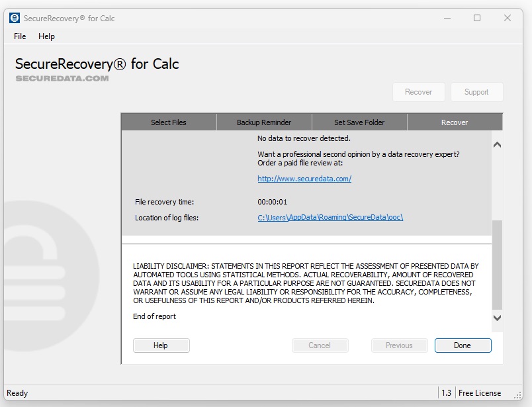Image resolution: width=532 pixels, height=407 pixels.
Task: Open the www.securedata.com hyperlink
Action: pos(304,179)
